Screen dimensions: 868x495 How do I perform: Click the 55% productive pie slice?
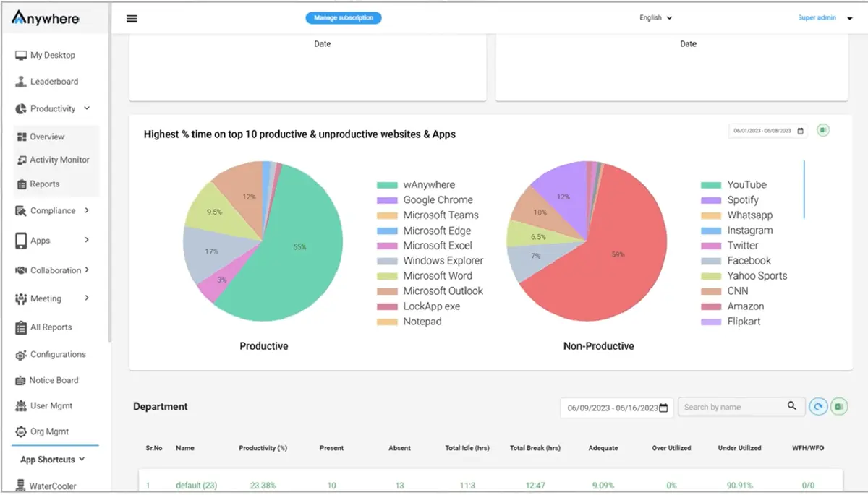tap(300, 247)
